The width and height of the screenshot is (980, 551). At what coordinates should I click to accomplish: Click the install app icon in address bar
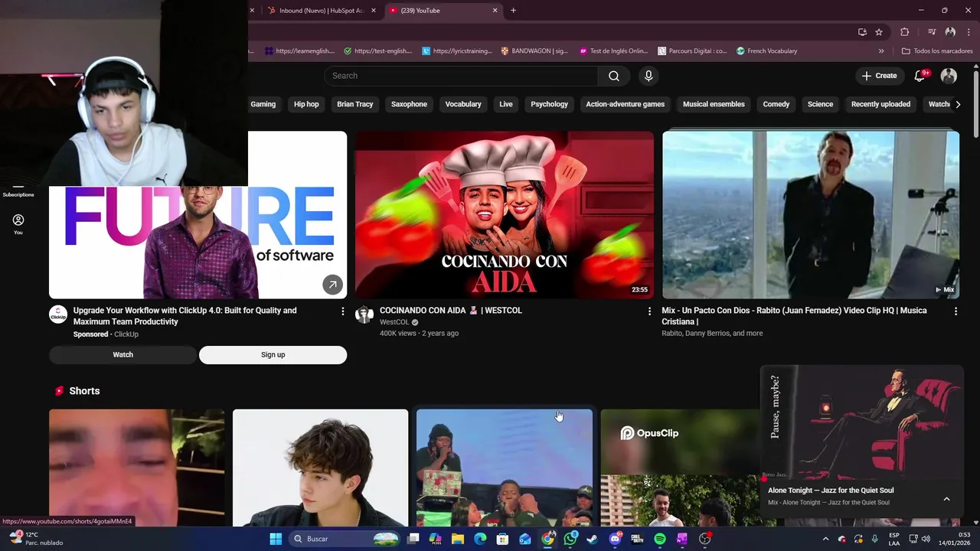(862, 32)
